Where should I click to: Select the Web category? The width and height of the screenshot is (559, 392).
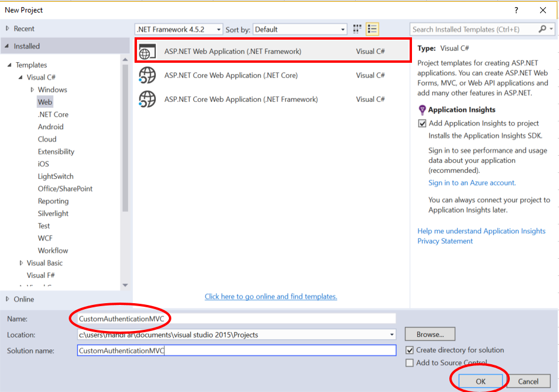coord(45,102)
